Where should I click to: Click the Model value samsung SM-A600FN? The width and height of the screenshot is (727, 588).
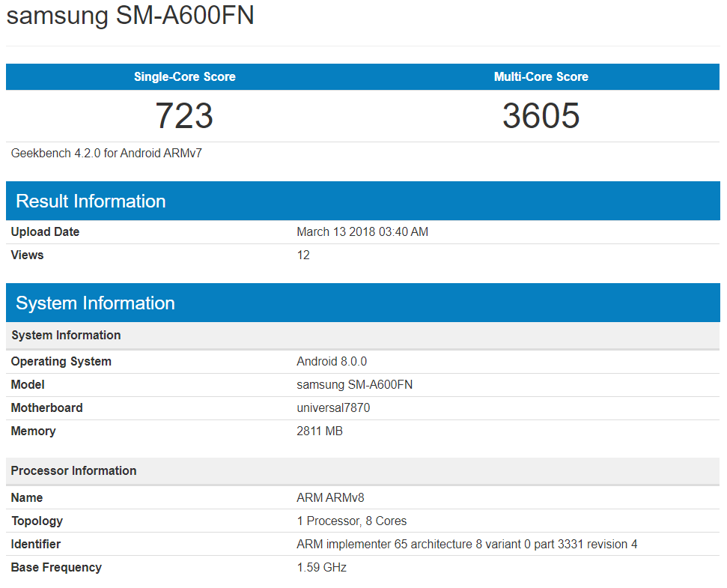point(354,385)
